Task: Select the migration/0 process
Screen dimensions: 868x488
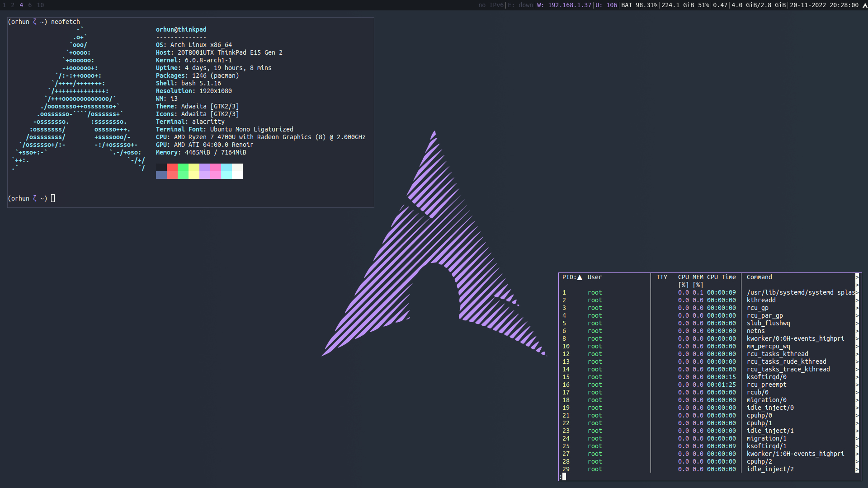Action: (x=708, y=400)
